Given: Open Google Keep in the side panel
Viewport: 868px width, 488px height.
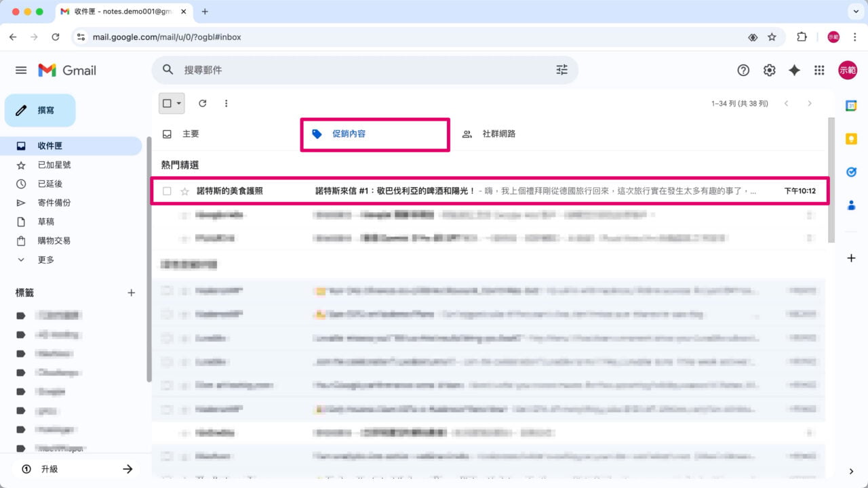Looking at the screenshot, I should pyautogui.click(x=851, y=139).
